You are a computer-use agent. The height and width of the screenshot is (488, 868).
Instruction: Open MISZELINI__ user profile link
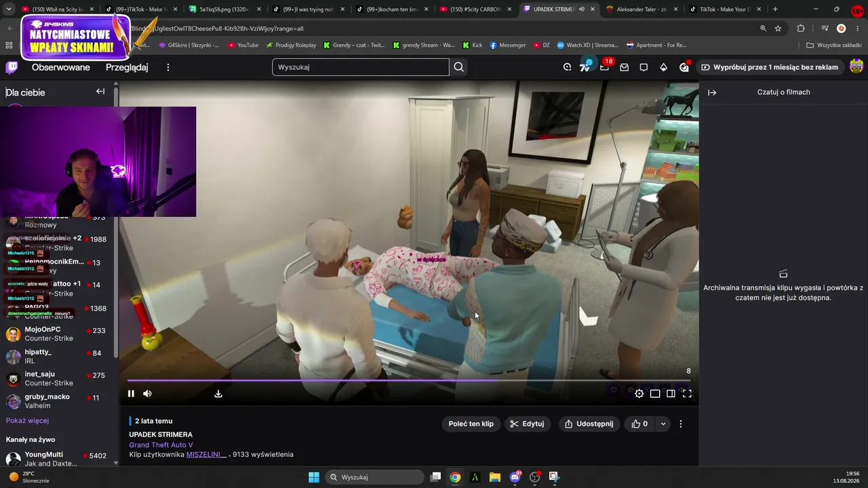(x=206, y=454)
